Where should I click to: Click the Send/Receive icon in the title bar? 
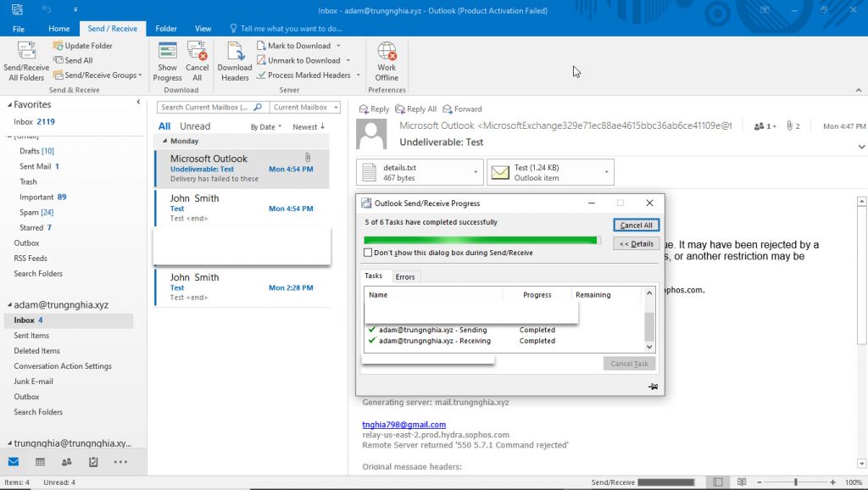click(17, 10)
